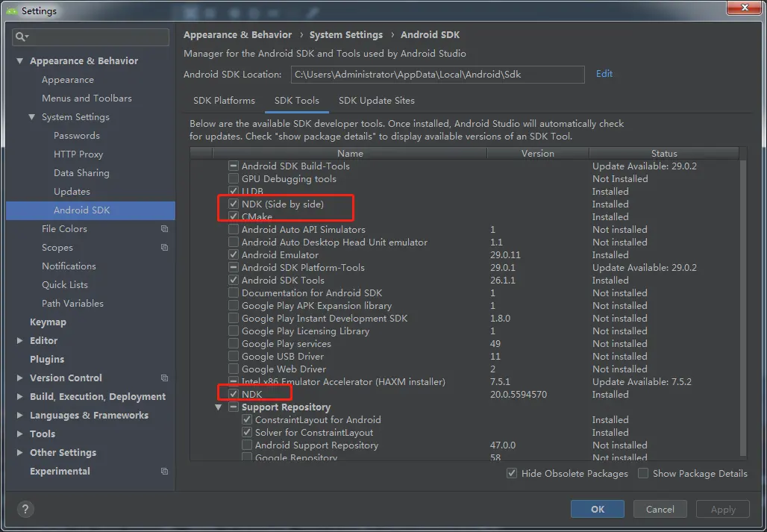Image resolution: width=767 pixels, height=532 pixels.
Task: Click the Apply button
Action: [x=723, y=509]
